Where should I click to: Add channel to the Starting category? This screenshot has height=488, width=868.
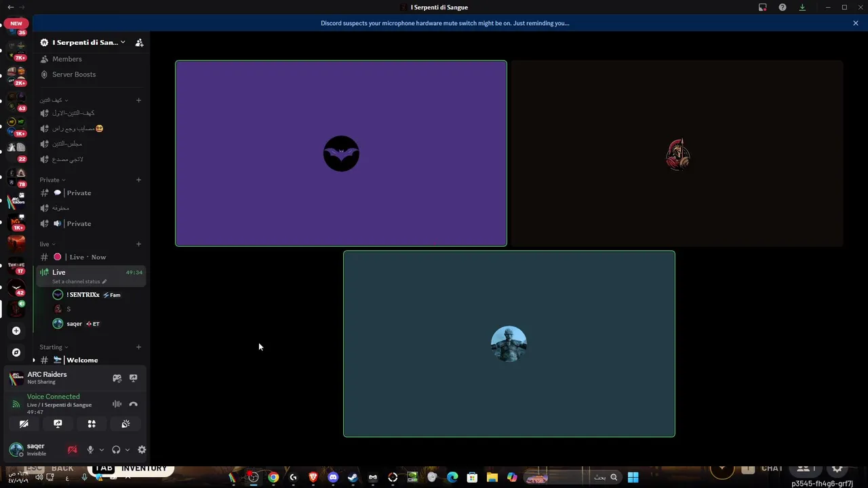pos(138,347)
